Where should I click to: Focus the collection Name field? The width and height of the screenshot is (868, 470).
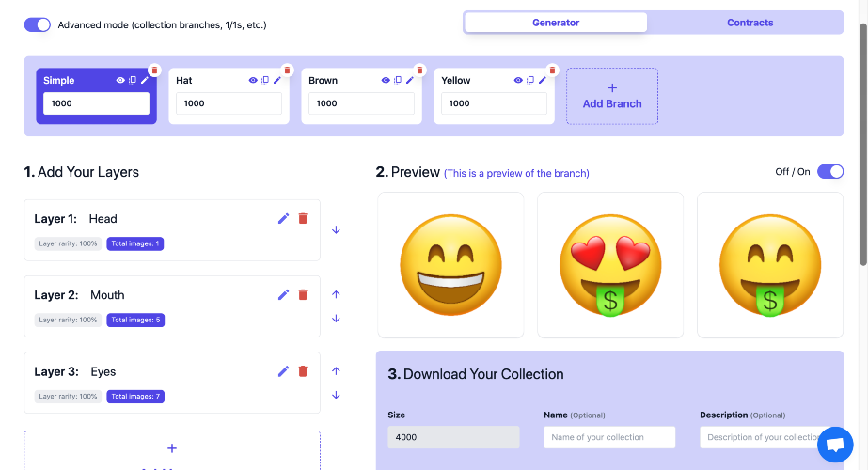pyautogui.click(x=609, y=437)
